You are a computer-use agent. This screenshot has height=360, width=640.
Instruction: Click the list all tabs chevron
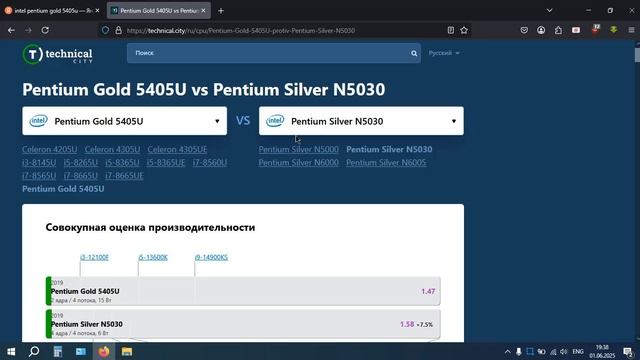coord(549,11)
